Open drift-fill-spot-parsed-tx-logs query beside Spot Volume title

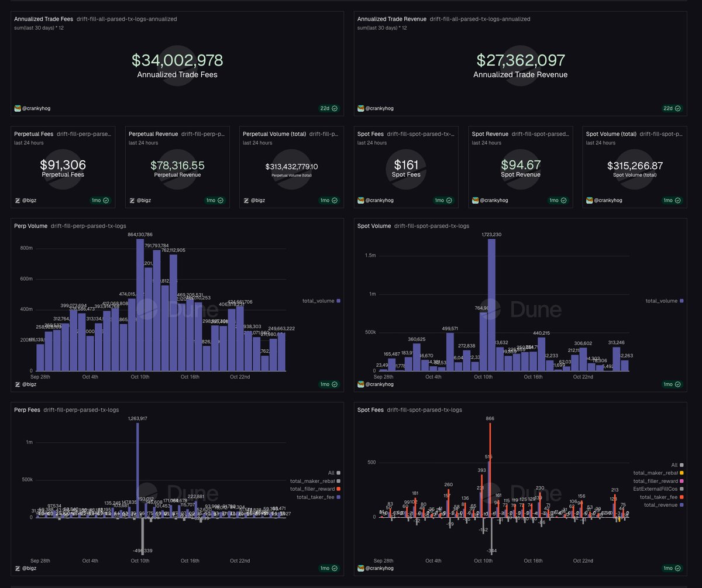[x=432, y=225]
